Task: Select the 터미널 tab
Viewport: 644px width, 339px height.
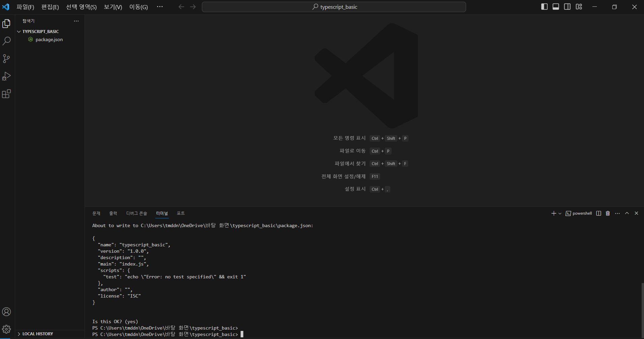Action: pyautogui.click(x=162, y=213)
